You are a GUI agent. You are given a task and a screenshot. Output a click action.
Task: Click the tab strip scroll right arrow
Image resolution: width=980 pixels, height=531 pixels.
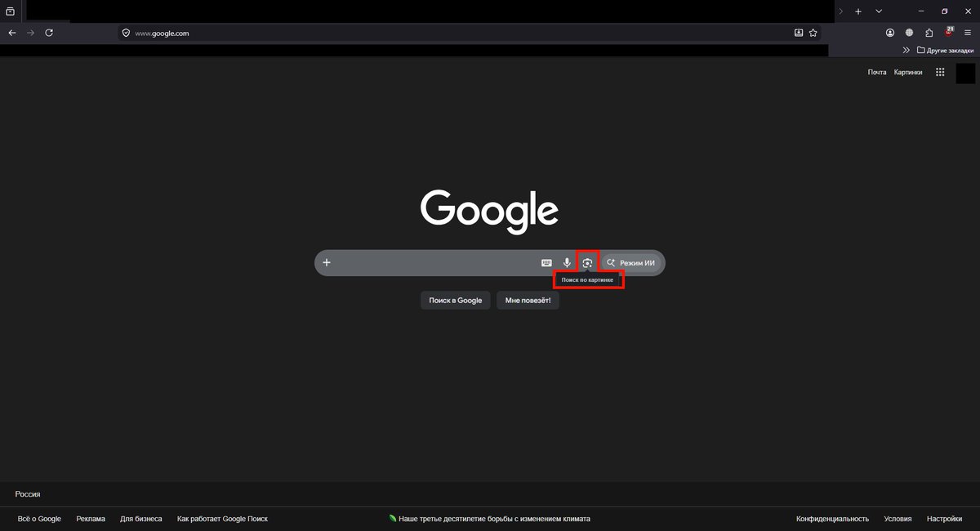[841, 11]
